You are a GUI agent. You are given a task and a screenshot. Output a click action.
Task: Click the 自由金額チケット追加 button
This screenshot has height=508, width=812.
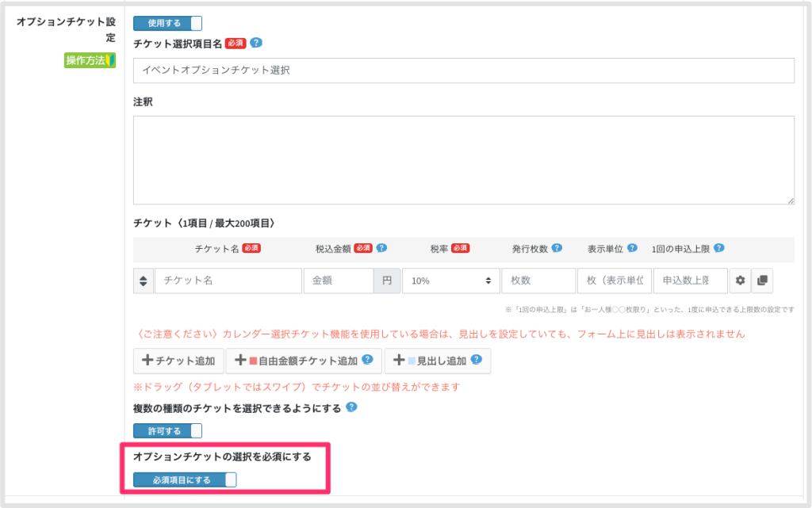point(304,361)
